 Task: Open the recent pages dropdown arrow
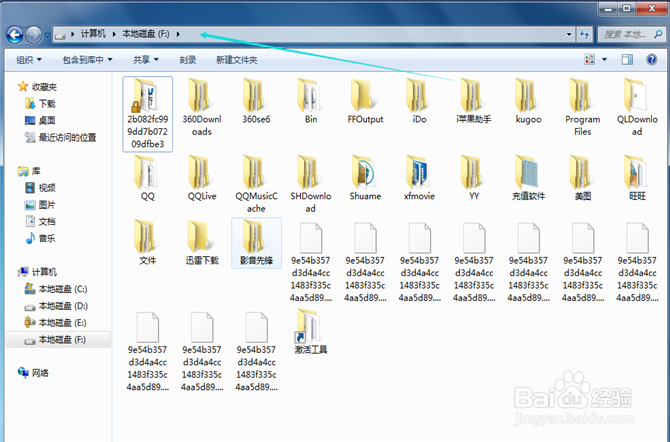pos(47,35)
